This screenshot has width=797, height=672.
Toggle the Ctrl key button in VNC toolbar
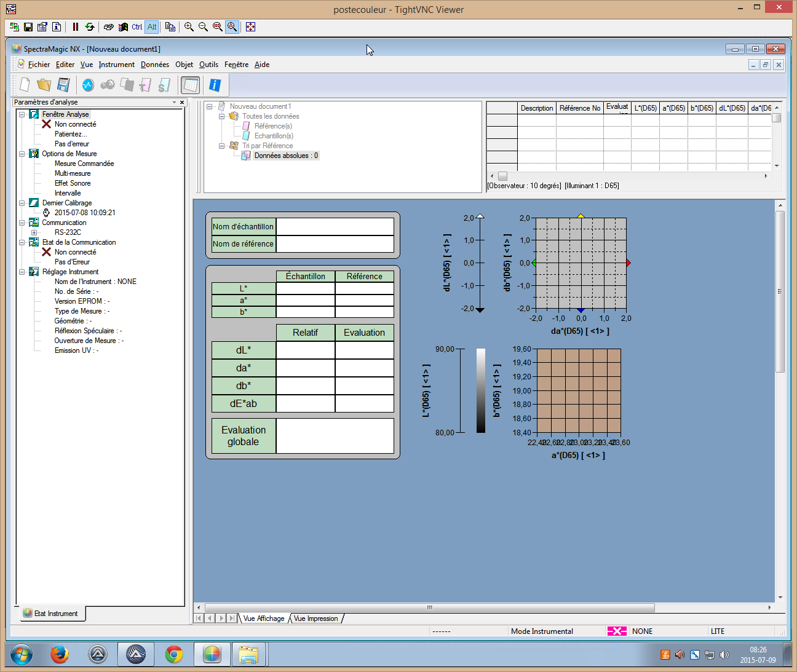click(137, 27)
